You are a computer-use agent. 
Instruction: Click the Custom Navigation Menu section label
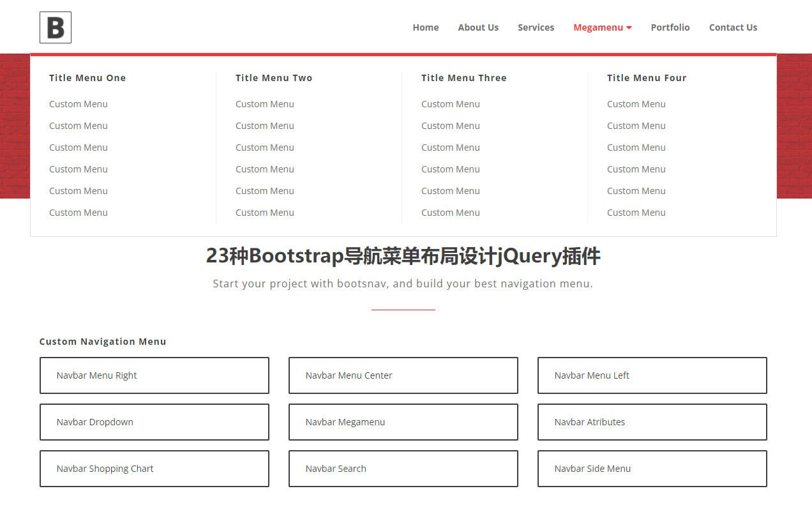click(x=103, y=342)
